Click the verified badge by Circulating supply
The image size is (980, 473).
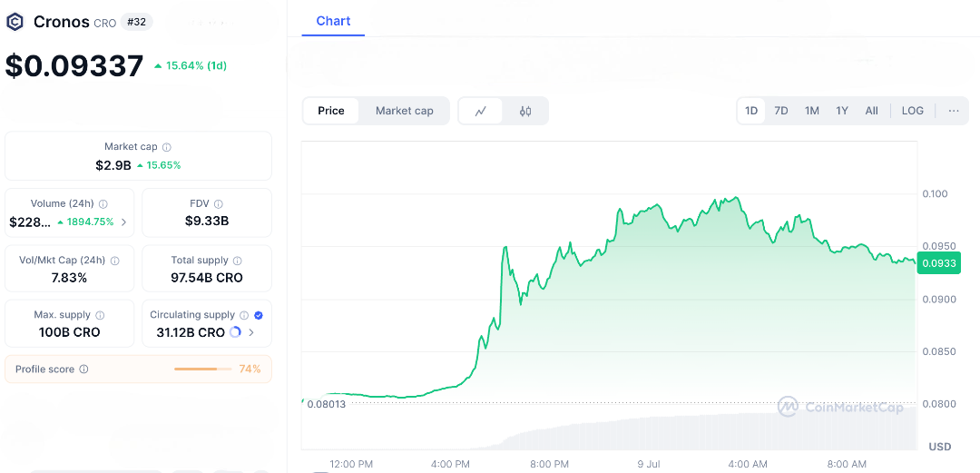259,315
